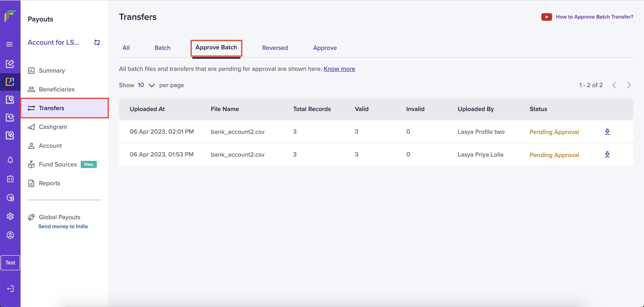
Task: Open the Know more link
Action: click(x=339, y=69)
